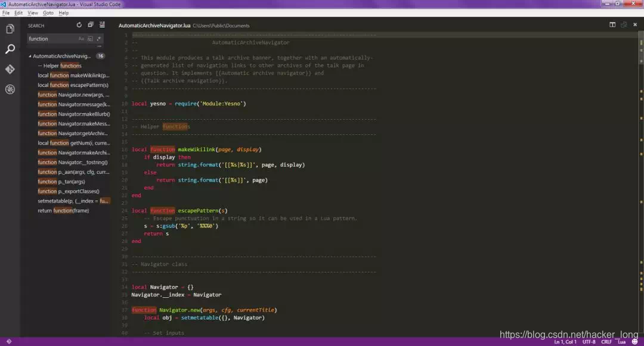This screenshot has width=644, height=346.
Task: Change language mode via Lua indicator
Action: tap(621, 342)
